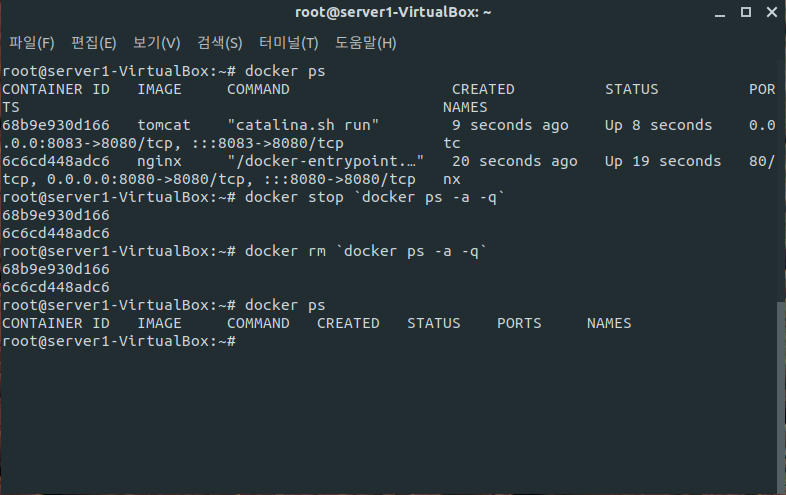
Task: Click the window title root@server1-VirtualBox
Action: 393,12
